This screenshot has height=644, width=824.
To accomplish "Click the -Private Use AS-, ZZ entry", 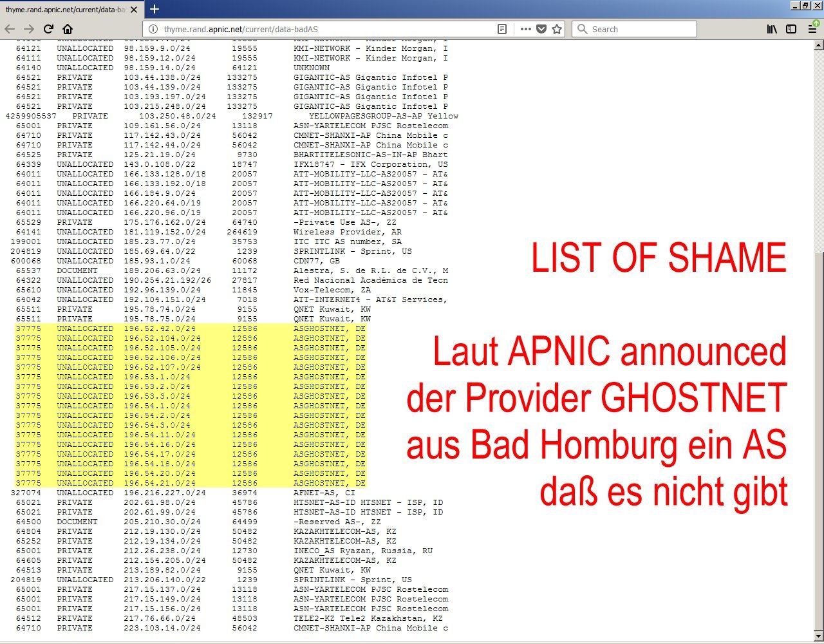I will 345,222.
